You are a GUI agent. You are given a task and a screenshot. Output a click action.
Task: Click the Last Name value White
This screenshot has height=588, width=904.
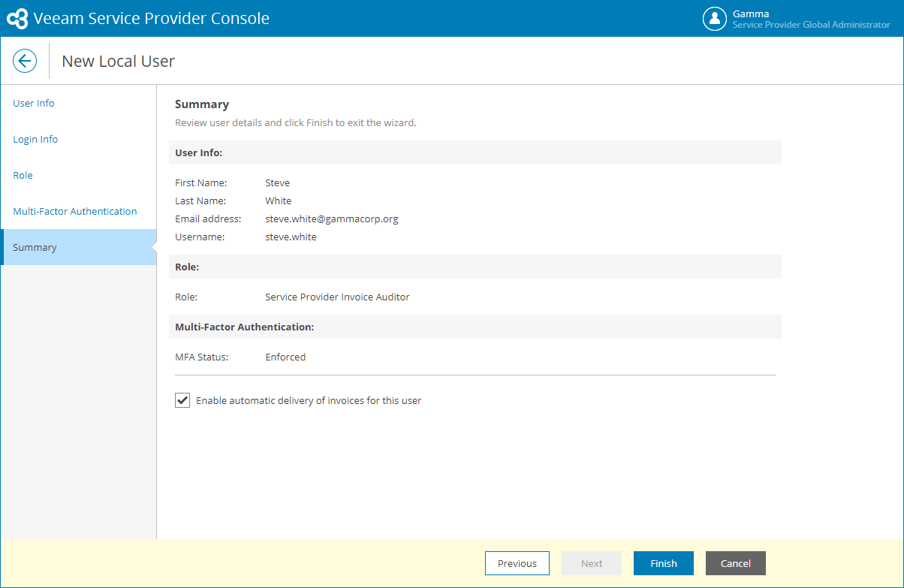click(x=279, y=201)
